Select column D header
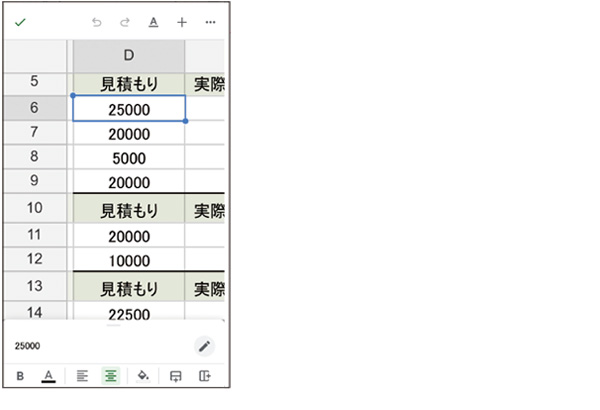600x410 pixels. 129,55
